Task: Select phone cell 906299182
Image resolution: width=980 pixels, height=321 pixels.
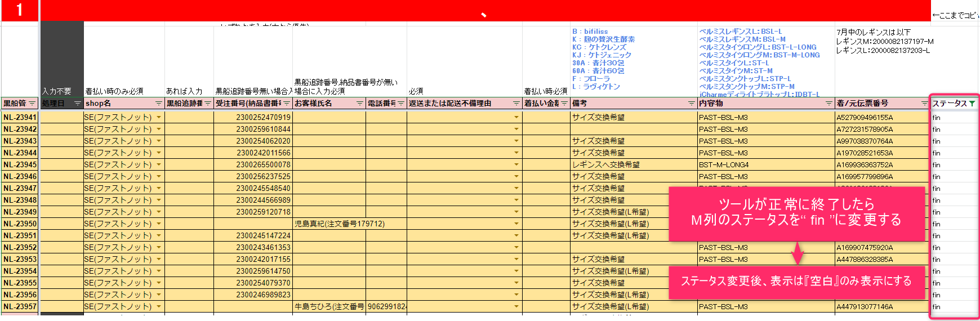Action: 386,306
